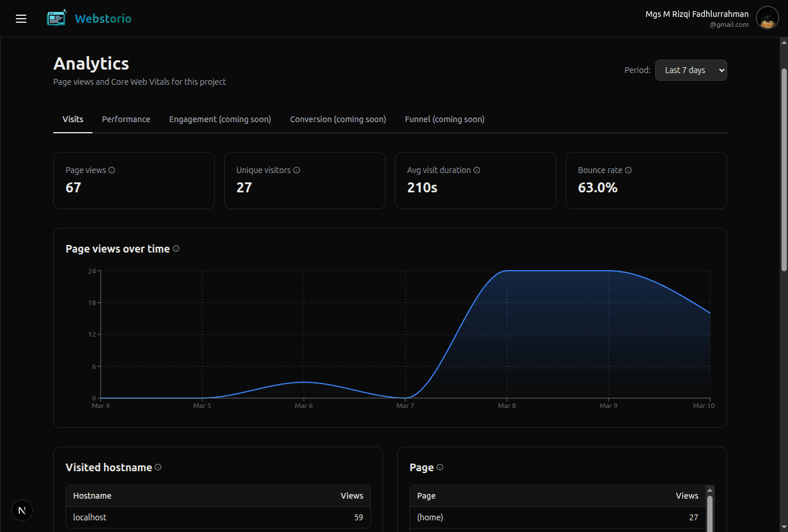Click the page scrollbar down arrow
The height and width of the screenshot is (532, 788).
point(784,527)
